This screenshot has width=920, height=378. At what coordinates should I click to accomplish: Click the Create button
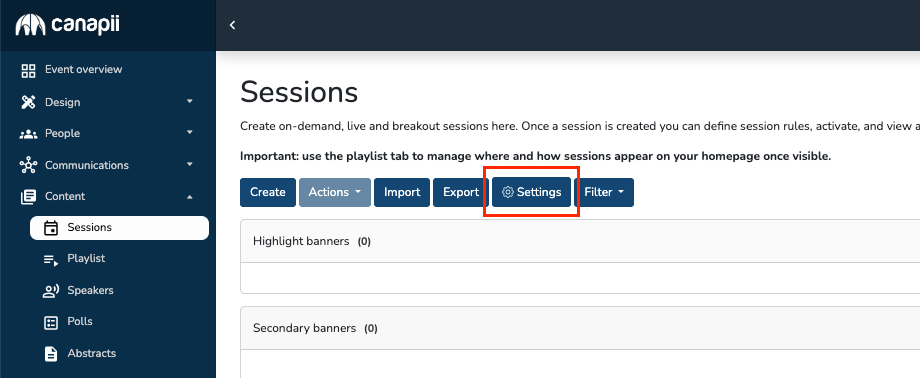pyautogui.click(x=268, y=193)
